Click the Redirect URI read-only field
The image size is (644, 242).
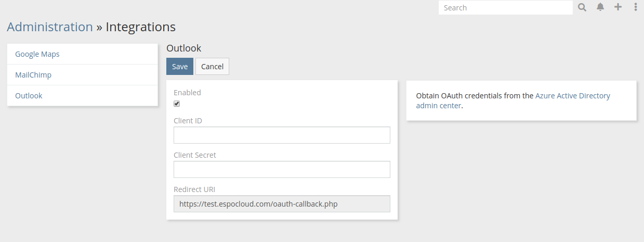(282, 204)
